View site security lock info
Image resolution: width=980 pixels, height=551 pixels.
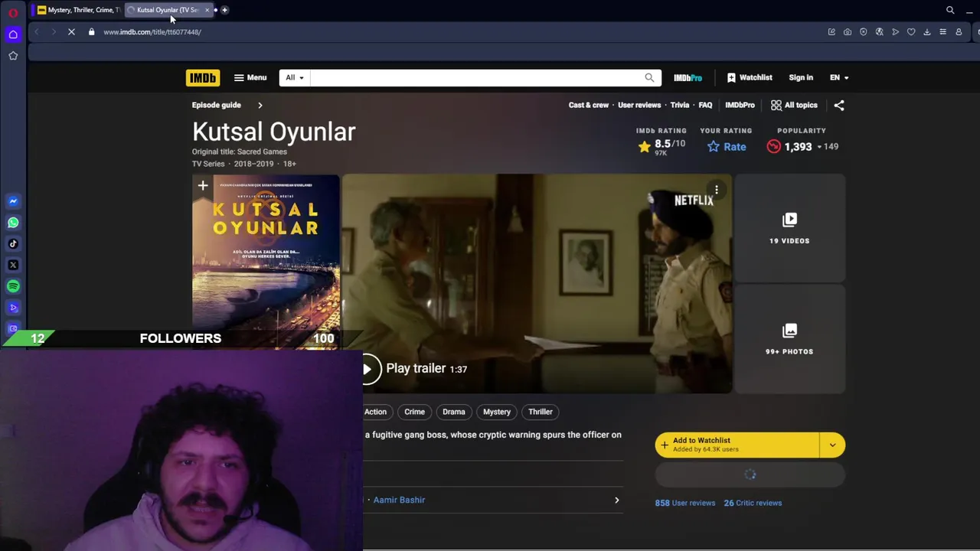coord(91,32)
